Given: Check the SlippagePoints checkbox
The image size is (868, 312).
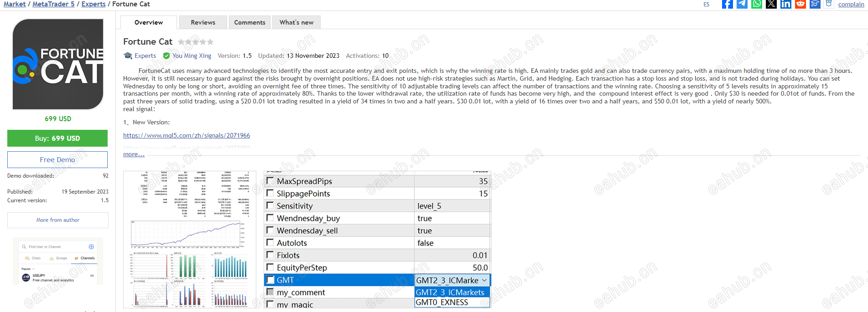Looking at the screenshot, I should tap(270, 193).
